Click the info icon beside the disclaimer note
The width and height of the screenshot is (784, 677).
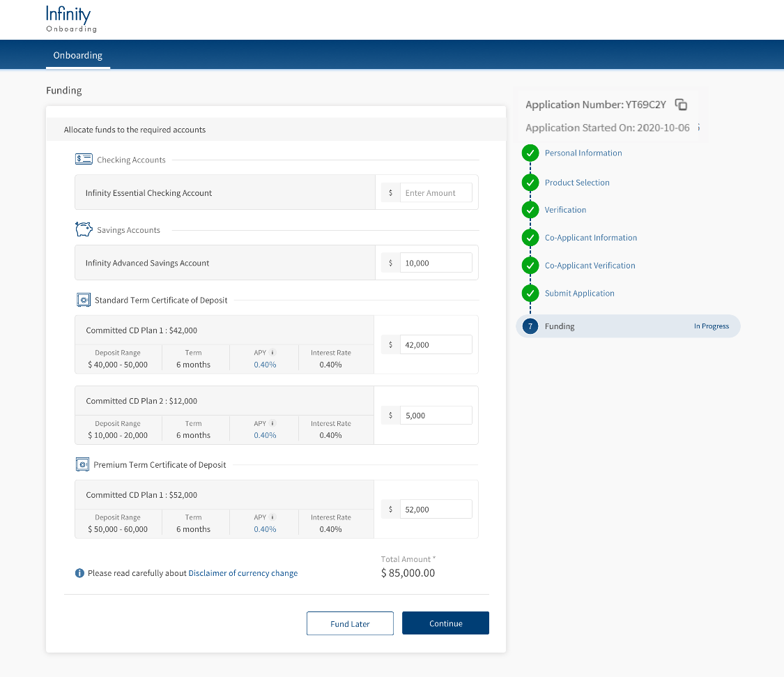[x=79, y=573]
